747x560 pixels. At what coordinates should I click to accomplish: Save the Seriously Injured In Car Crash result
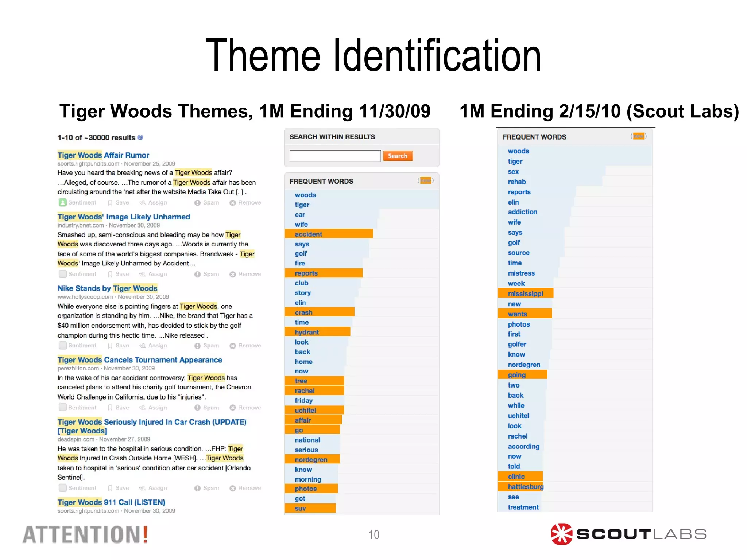(119, 488)
